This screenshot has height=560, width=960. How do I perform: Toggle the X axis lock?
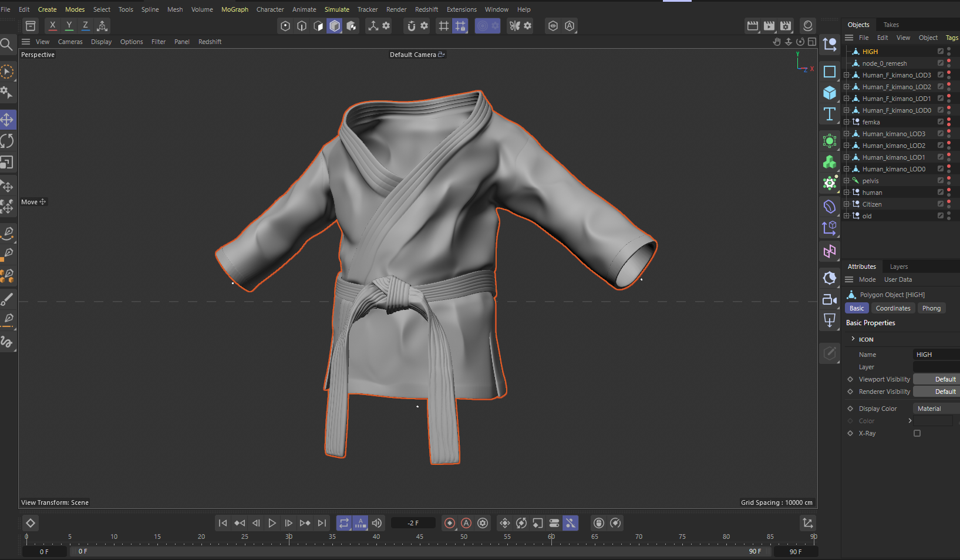click(53, 26)
